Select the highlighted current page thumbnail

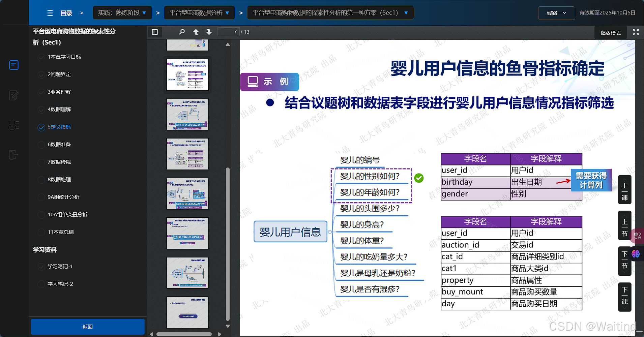pyautogui.click(x=187, y=75)
